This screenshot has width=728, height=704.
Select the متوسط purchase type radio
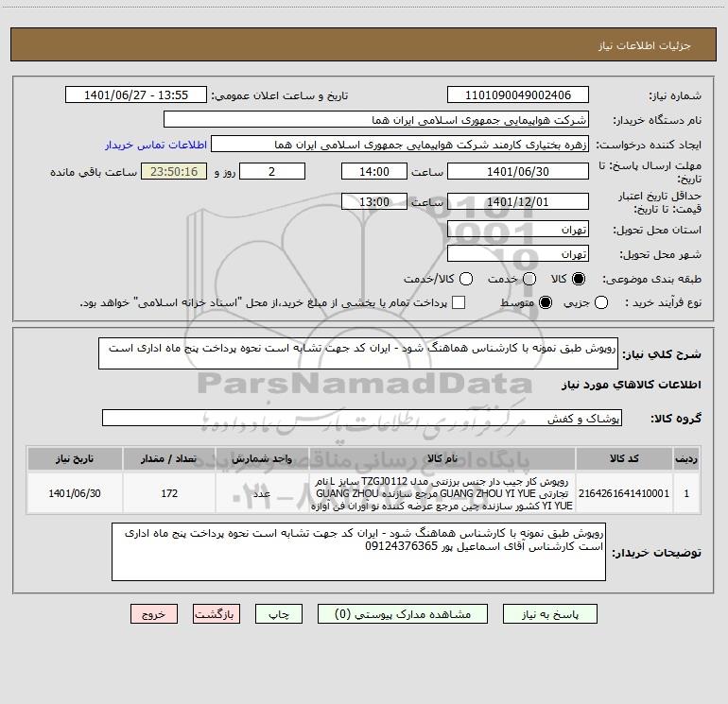pos(546,302)
